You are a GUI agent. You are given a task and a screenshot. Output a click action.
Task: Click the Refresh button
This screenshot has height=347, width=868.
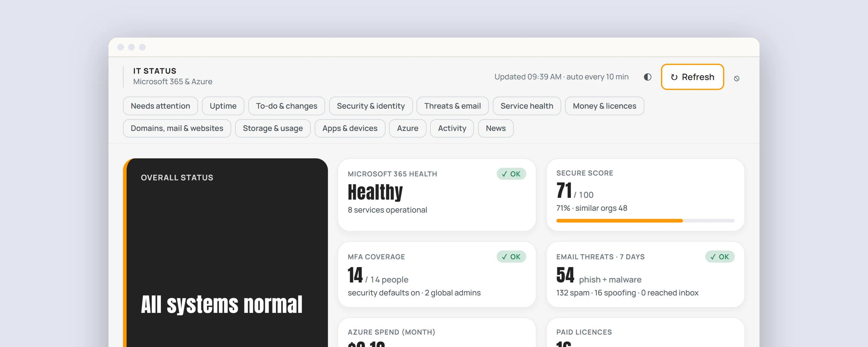pyautogui.click(x=692, y=77)
